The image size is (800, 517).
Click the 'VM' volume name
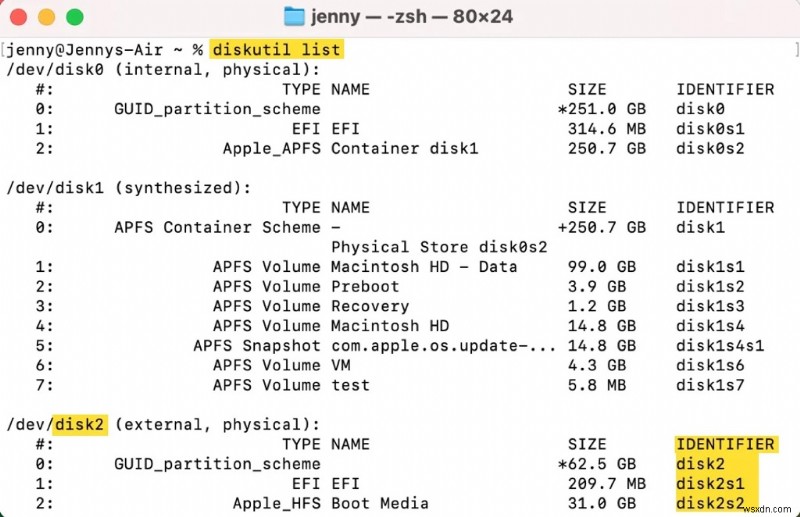pyautogui.click(x=341, y=365)
